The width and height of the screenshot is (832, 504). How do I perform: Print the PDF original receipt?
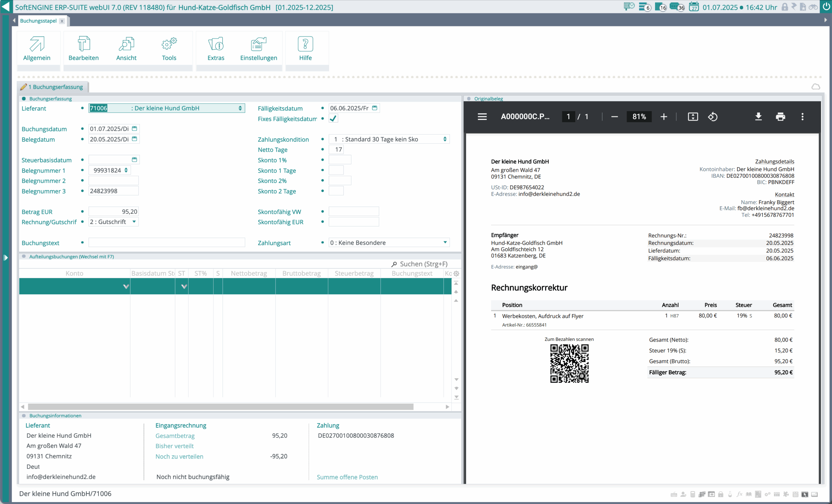coord(780,117)
